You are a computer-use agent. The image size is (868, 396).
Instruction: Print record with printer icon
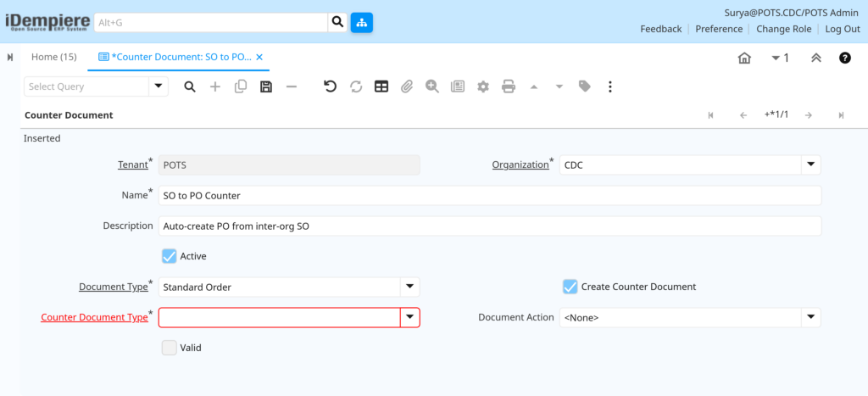(x=509, y=87)
